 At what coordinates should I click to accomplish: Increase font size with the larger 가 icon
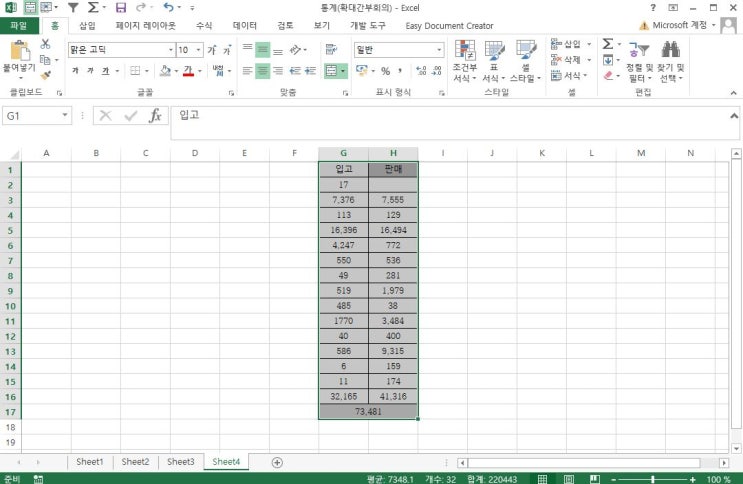click(212, 50)
